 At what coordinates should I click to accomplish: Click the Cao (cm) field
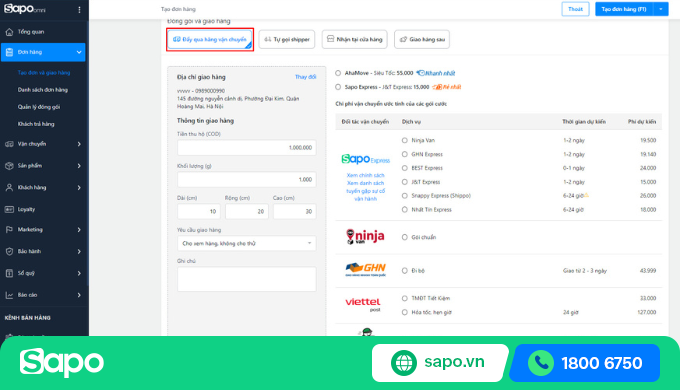click(x=295, y=211)
